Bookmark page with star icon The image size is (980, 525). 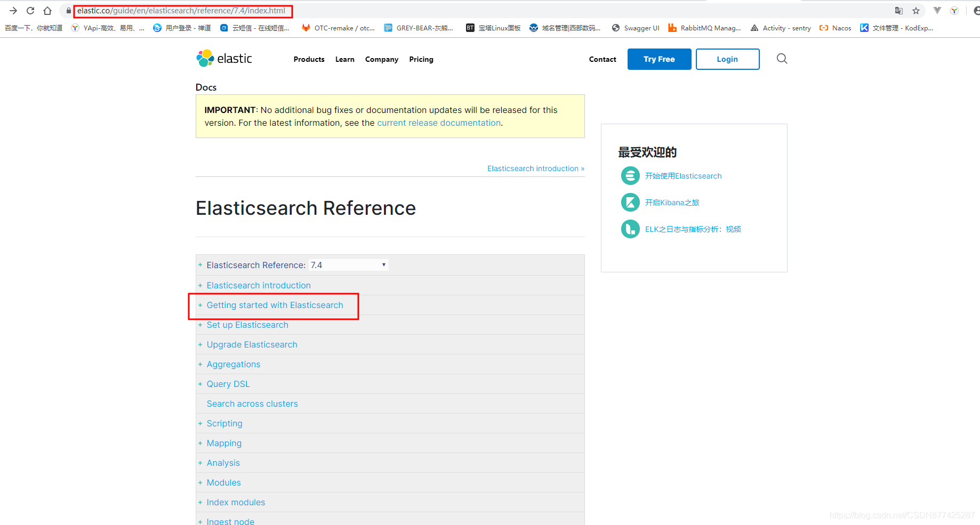pos(916,11)
